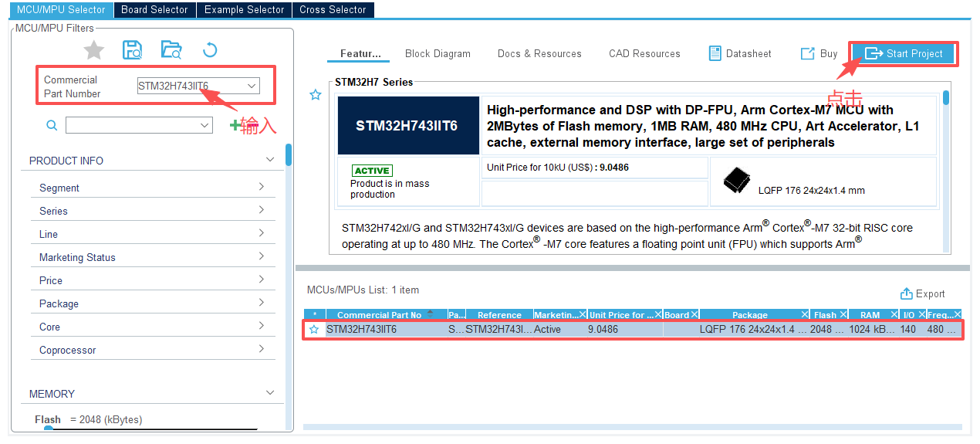Click the filter panel vertical scrollbar
Image resolution: width=980 pixels, height=444 pixels.
289,154
